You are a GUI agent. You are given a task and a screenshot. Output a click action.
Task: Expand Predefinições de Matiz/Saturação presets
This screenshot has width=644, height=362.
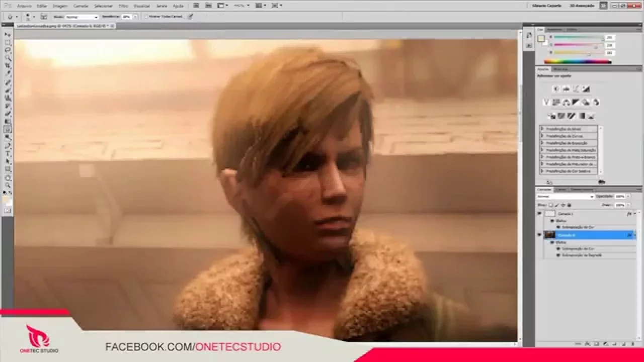pyautogui.click(x=543, y=150)
